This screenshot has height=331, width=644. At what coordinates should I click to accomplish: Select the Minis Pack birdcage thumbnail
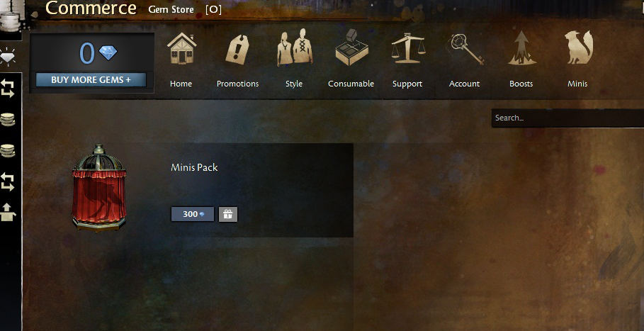(99, 188)
